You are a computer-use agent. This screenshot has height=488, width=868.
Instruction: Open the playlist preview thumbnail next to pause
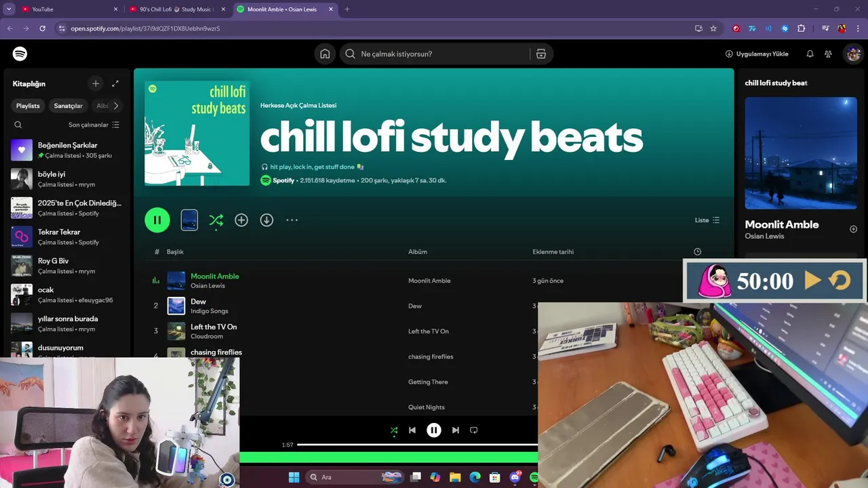click(x=189, y=220)
